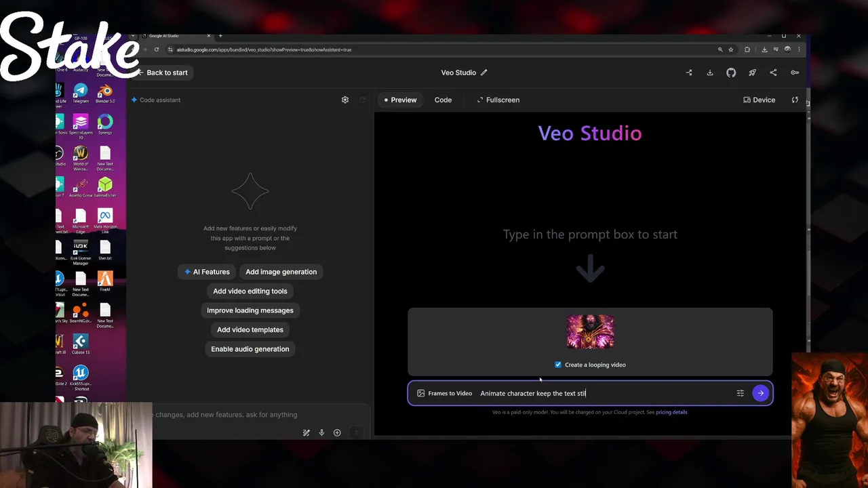Open iLok License Manager desktop shortcut

pyautogui.click(x=81, y=253)
